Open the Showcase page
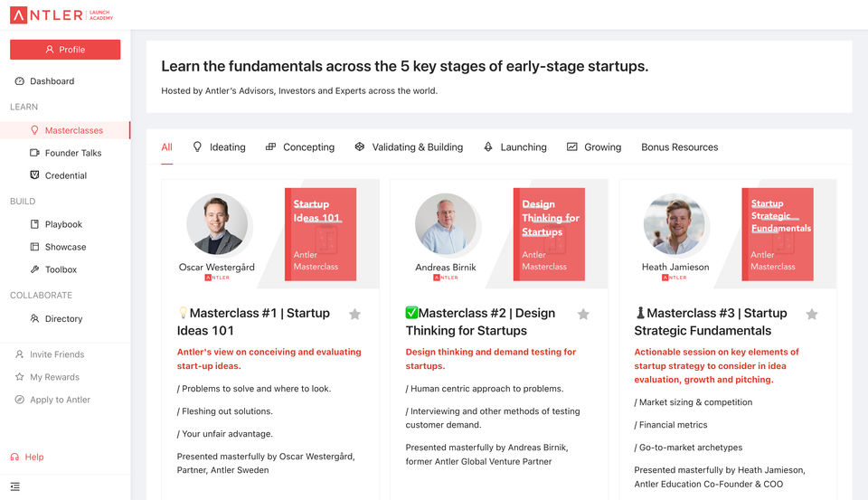Viewport: 868px width, 500px height. tap(65, 247)
